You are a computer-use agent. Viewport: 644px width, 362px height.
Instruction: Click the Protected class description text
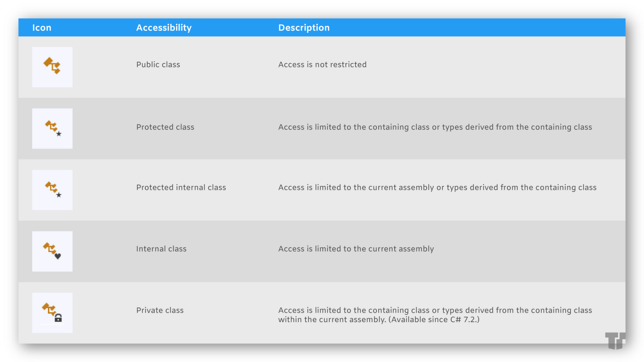[x=435, y=127]
